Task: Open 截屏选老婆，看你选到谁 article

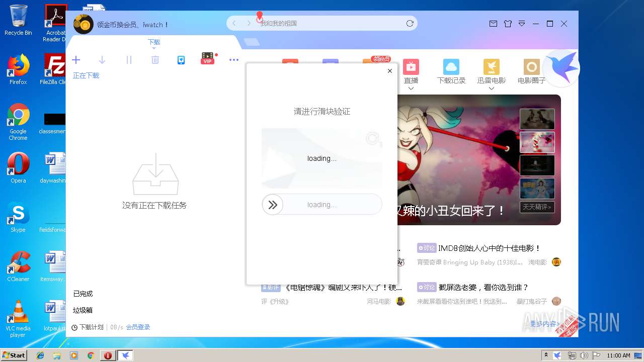Action: [x=484, y=287]
